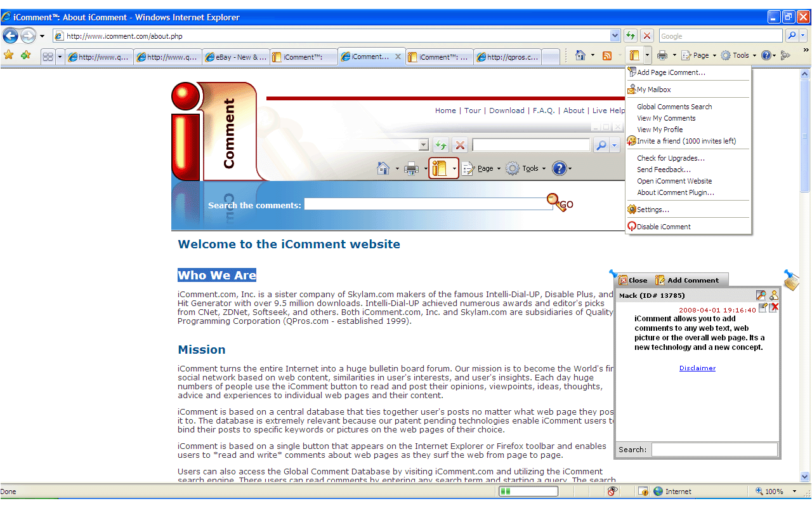Screen dimensions: 812x508
Task: Select Open iComment Website
Action: (x=688, y=181)
